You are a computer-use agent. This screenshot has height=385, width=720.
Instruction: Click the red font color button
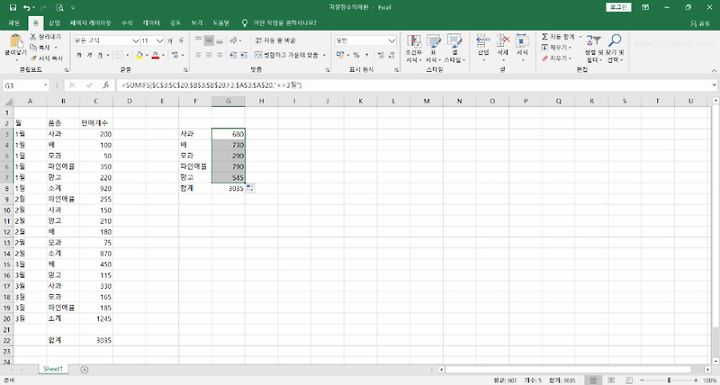pos(155,56)
